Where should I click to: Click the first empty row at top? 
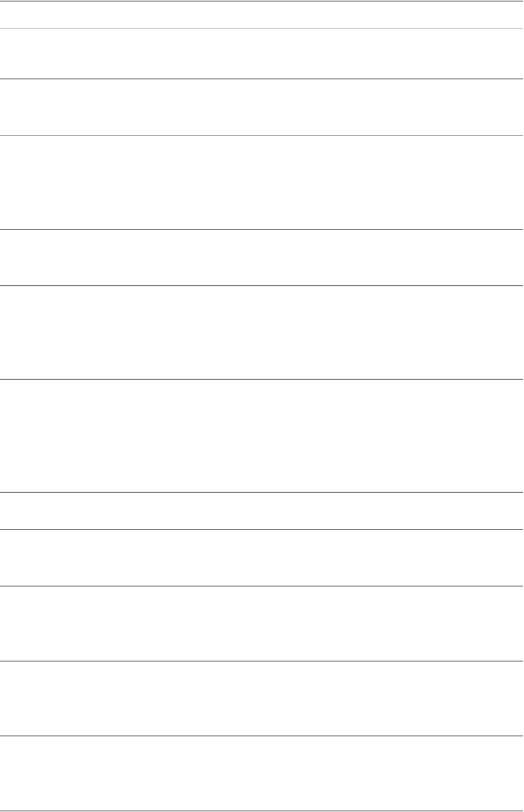pos(261,15)
